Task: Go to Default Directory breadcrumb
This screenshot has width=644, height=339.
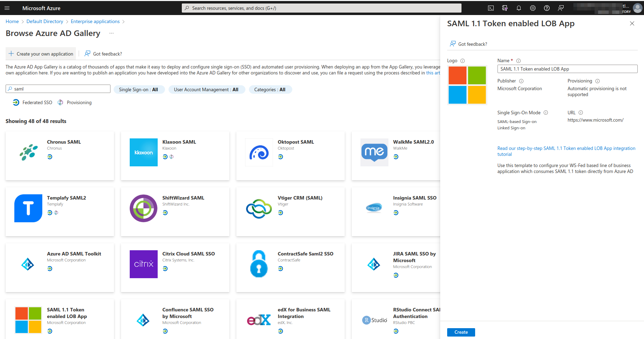Action: tap(45, 21)
